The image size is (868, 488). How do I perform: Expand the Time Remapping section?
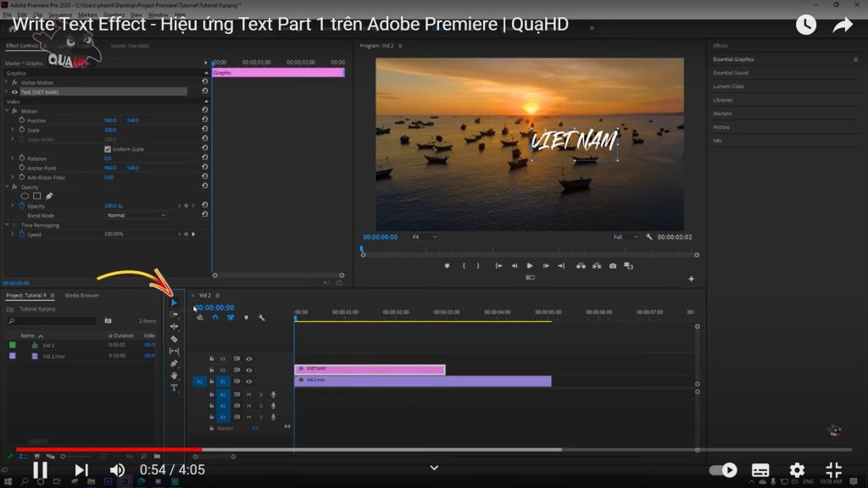pos(7,224)
